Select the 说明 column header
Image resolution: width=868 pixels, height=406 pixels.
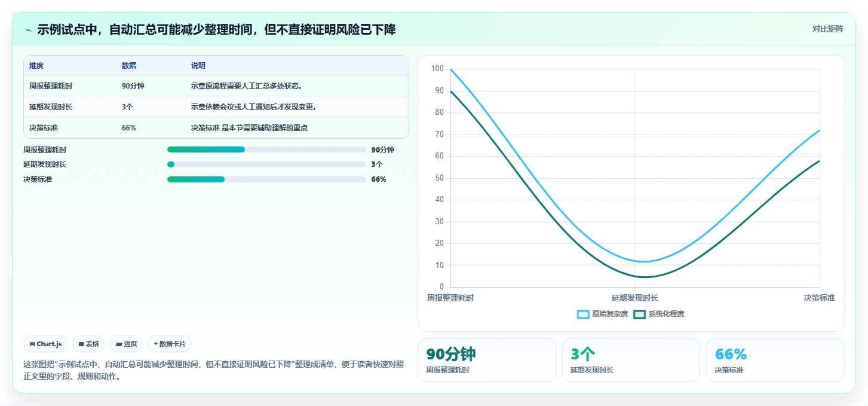(x=198, y=66)
